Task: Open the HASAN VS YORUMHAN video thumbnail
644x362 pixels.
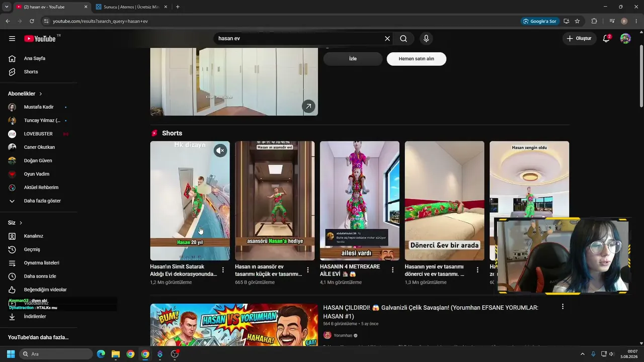Action: click(x=234, y=325)
